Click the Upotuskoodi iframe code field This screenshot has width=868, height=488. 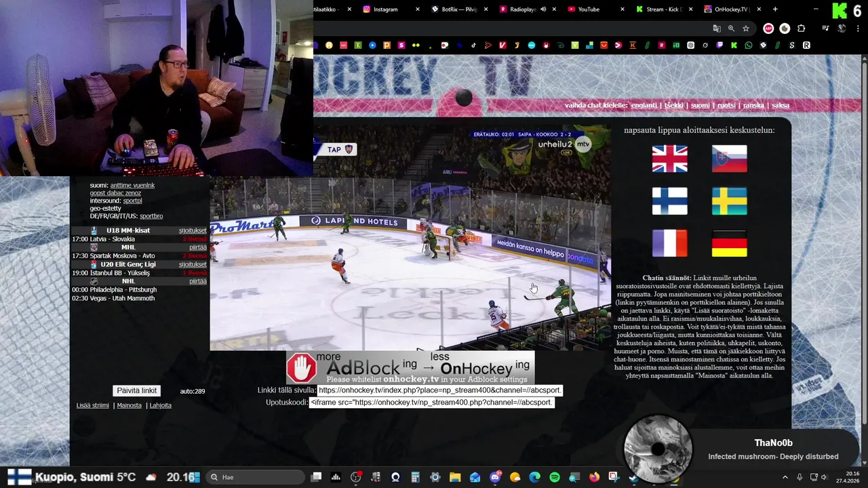(x=432, y=403)
